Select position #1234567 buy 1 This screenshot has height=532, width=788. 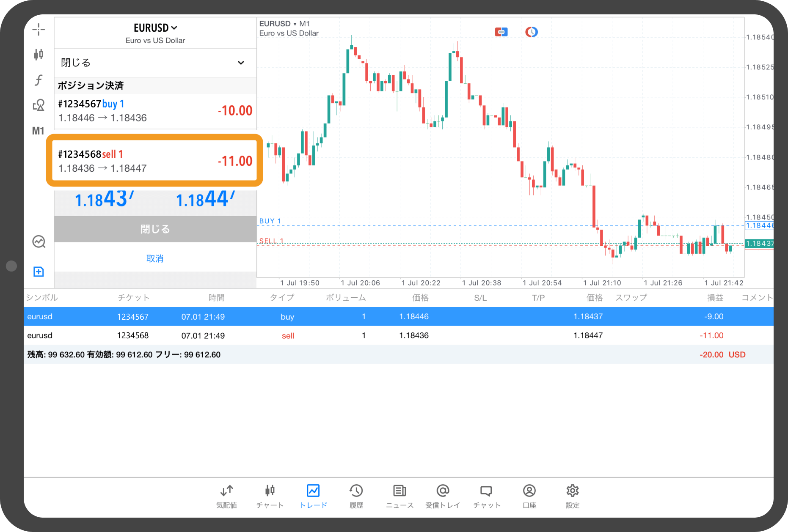[x=155, y=111]
